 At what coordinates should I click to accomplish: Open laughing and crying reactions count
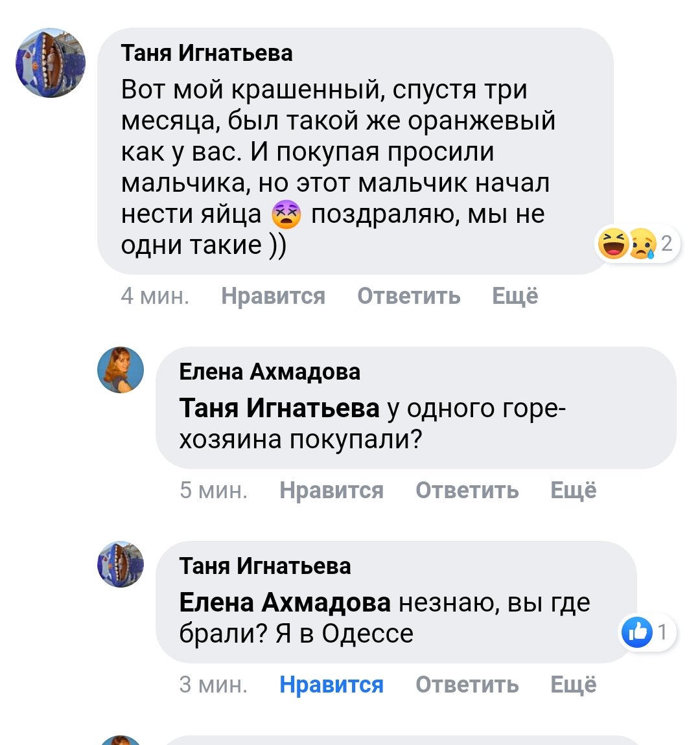tap(636, 244)
